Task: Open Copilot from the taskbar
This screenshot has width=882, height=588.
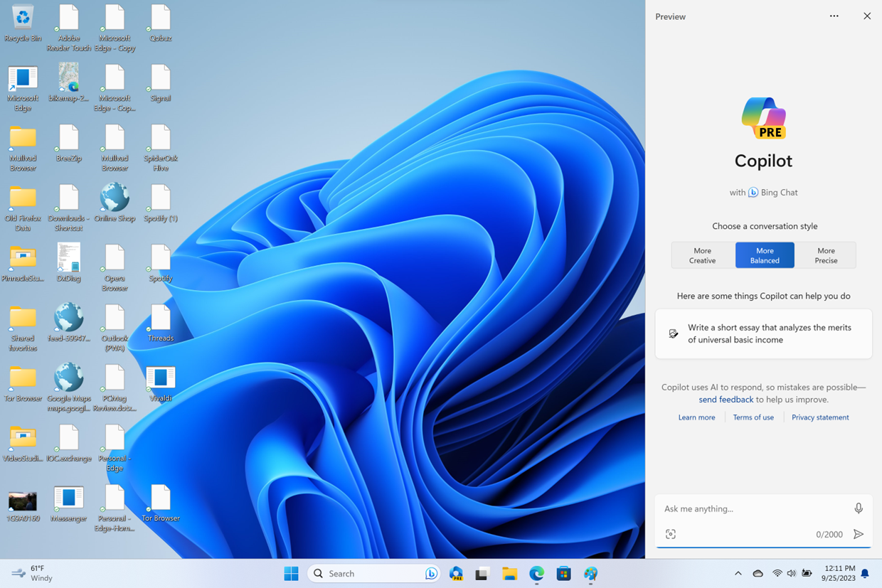Action: (x=457, y=574)
